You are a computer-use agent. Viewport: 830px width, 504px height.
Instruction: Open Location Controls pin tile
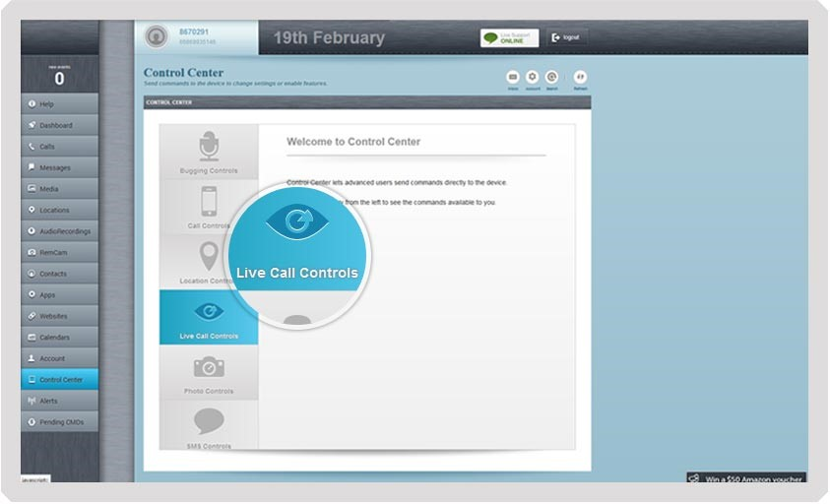point(208,258)
